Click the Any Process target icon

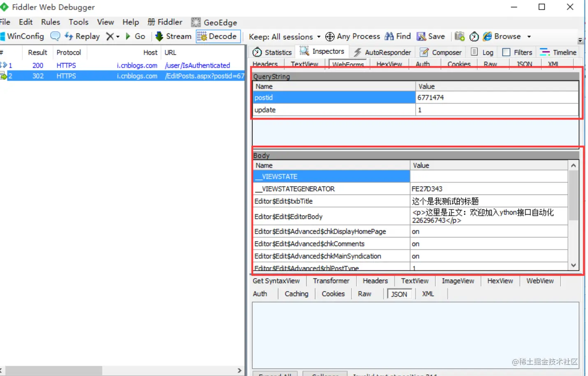(330, 37)
